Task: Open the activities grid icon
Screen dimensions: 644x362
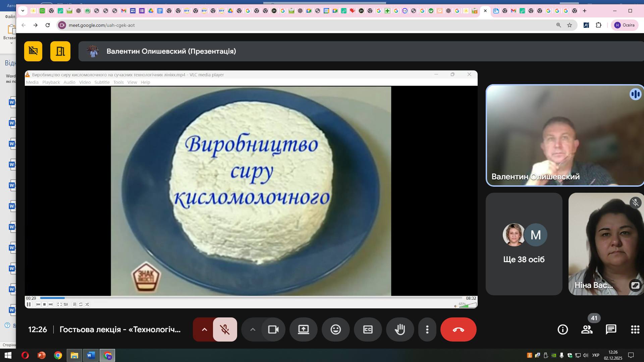Action: click(x=635, y=329)
